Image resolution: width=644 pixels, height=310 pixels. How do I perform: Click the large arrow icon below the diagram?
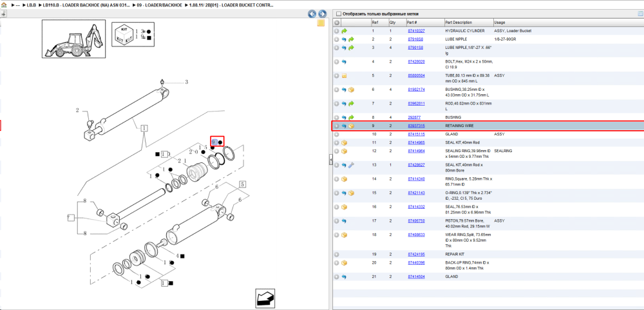pyautogui.click(x=265, y=298)
